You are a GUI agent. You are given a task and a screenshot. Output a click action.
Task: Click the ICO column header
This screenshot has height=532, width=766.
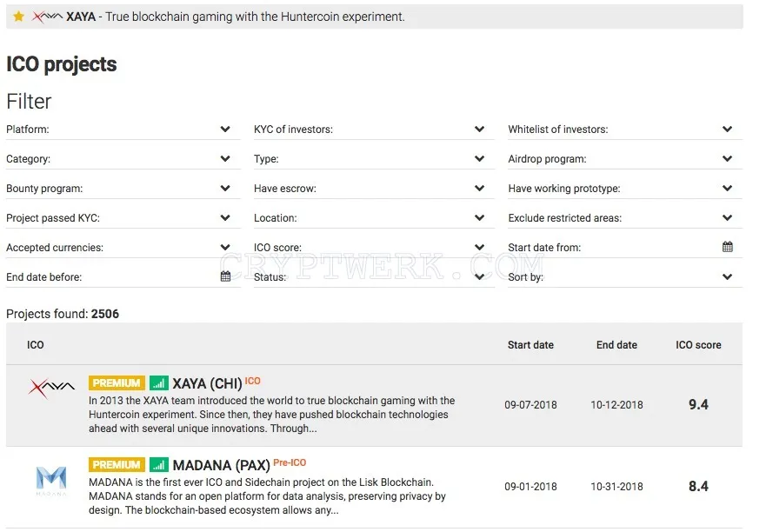click(x=35, y=345)
